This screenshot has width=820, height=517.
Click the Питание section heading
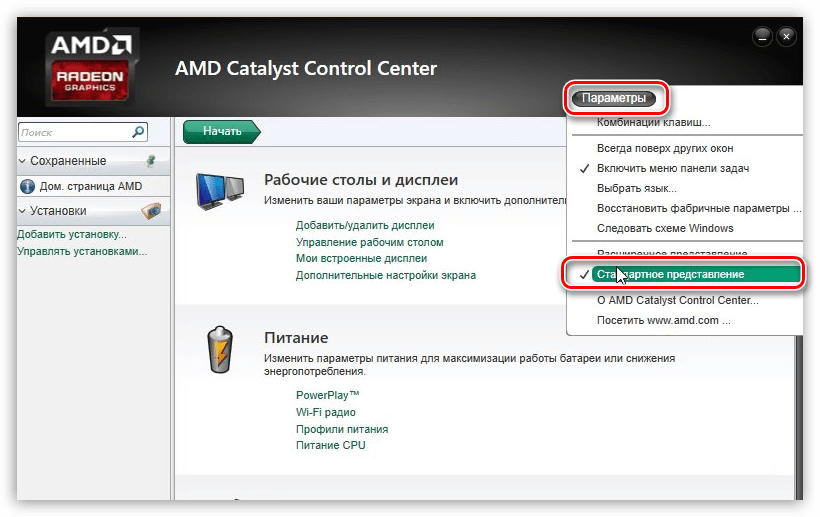click(296, 338)
